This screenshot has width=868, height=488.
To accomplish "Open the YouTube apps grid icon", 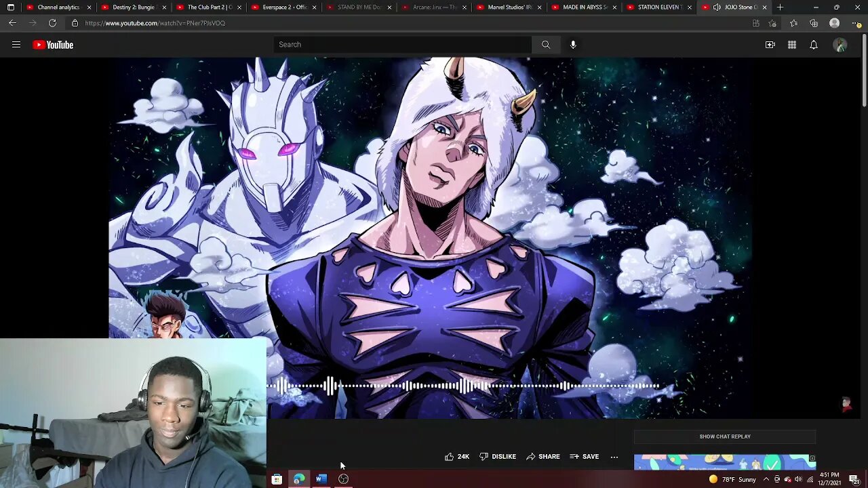I will (x=792, y=45).
